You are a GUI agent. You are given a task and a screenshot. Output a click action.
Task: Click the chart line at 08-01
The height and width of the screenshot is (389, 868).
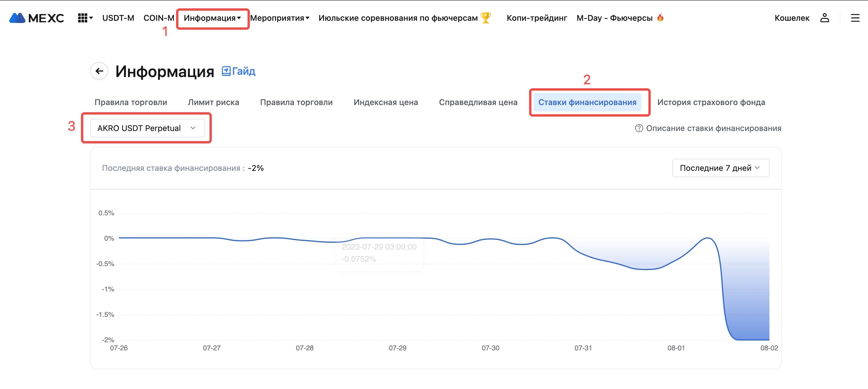point(676,259)
